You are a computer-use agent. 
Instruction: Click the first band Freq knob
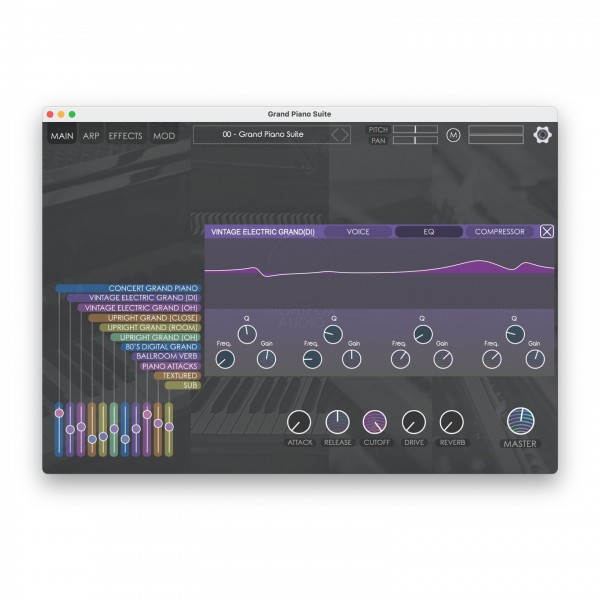click(x=225, y=359)
